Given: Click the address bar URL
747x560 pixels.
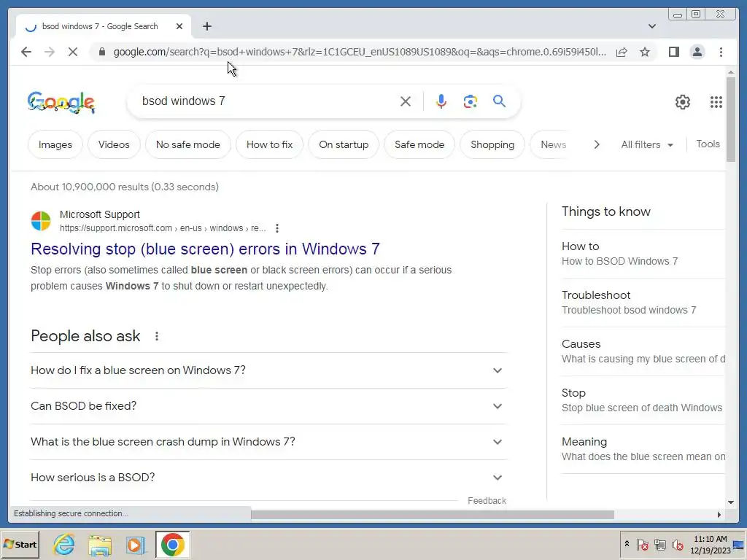Looking at the screenshot, I should (360, 52).
